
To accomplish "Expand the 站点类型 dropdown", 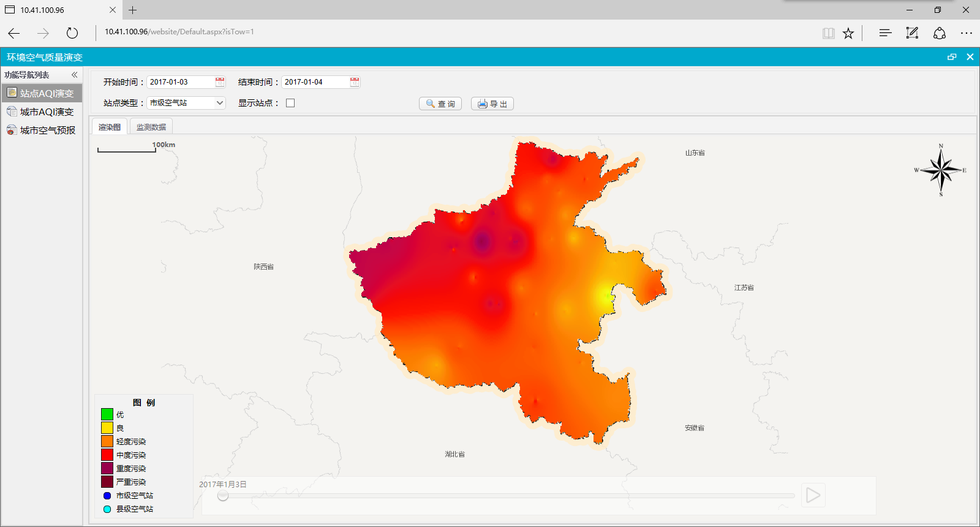I will click(219, 103).
